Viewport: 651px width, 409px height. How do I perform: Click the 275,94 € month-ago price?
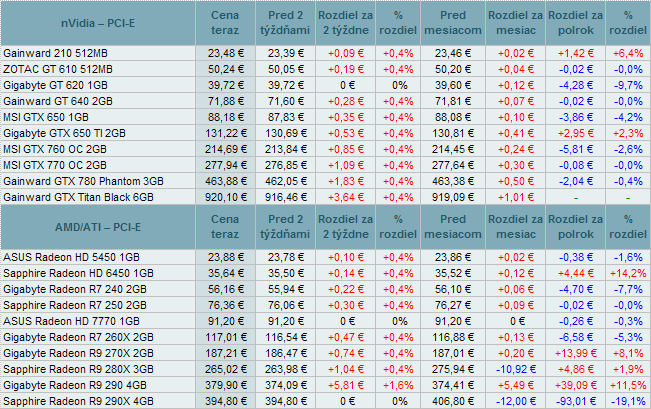pyautogui.click(x=453, y=370)
